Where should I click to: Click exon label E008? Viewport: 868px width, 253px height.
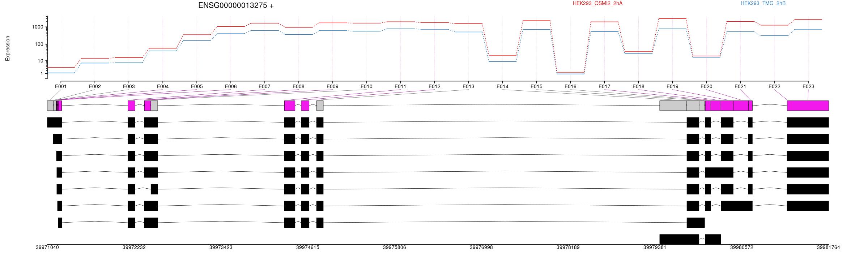298,86
